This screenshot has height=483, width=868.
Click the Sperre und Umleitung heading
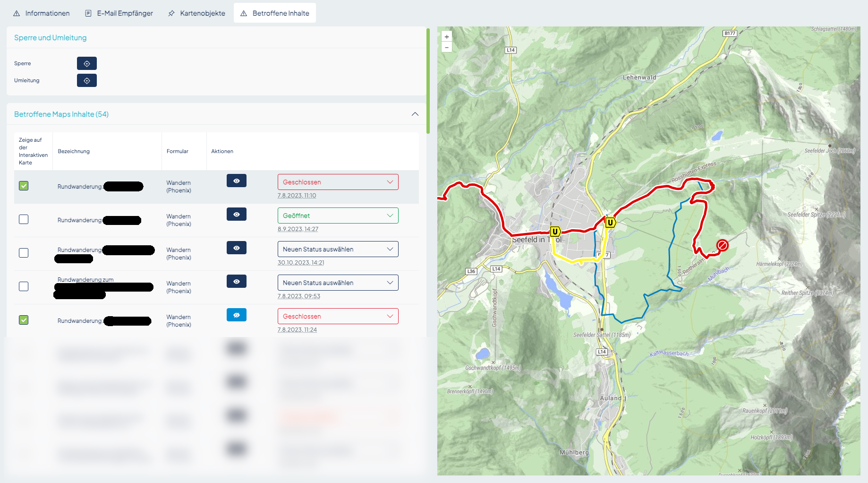[x=51, y=38]
